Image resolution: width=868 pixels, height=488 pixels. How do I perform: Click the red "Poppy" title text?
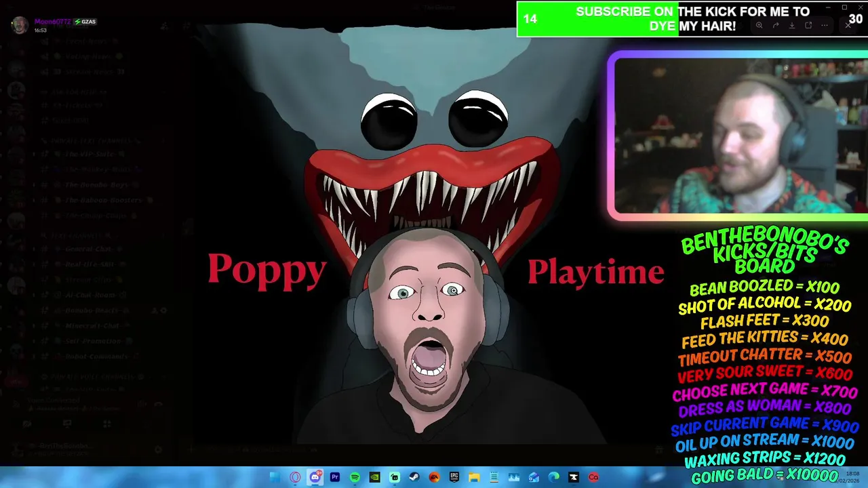pyautogui.click(x=267, y=270)
